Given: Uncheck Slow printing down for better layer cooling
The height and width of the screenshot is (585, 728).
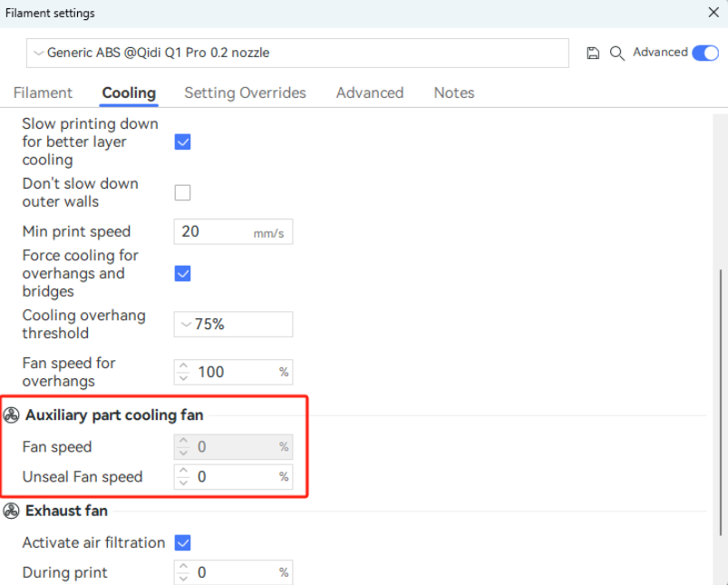Looking at the screenshot, I should (182, 141).
